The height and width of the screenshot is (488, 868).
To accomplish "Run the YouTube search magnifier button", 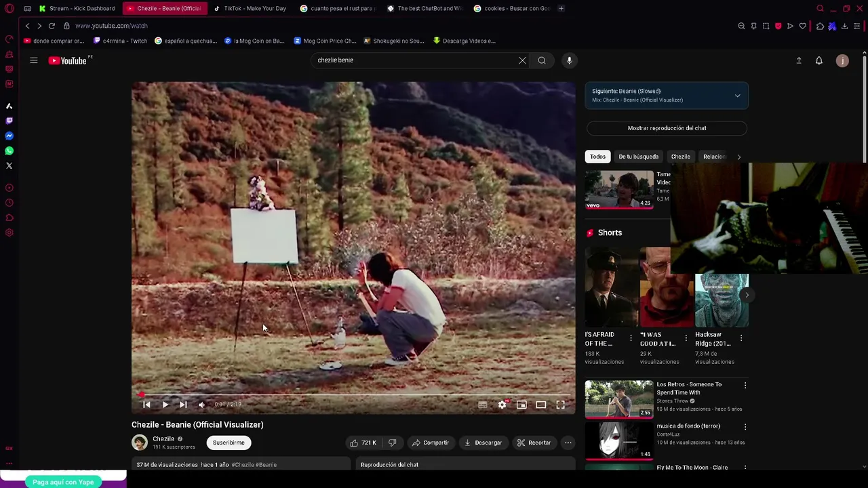I will (542, 60).
